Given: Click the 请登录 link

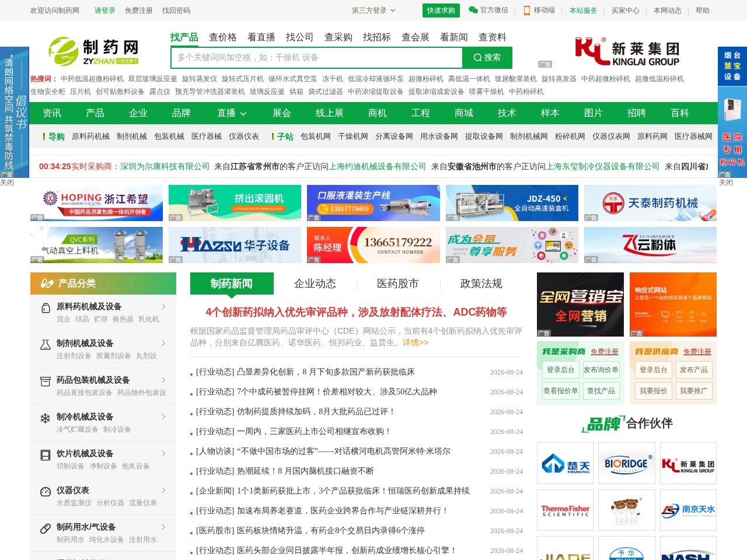Looking at the screenshot, I should [105, 10].
